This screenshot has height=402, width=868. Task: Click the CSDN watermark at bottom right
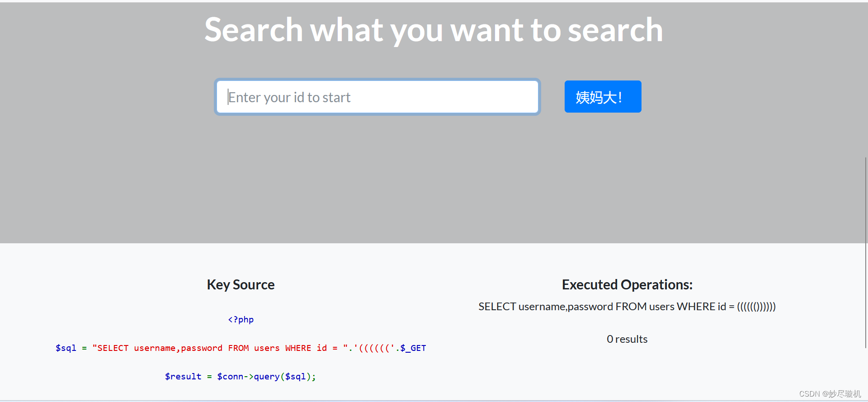tap(830, 394)
